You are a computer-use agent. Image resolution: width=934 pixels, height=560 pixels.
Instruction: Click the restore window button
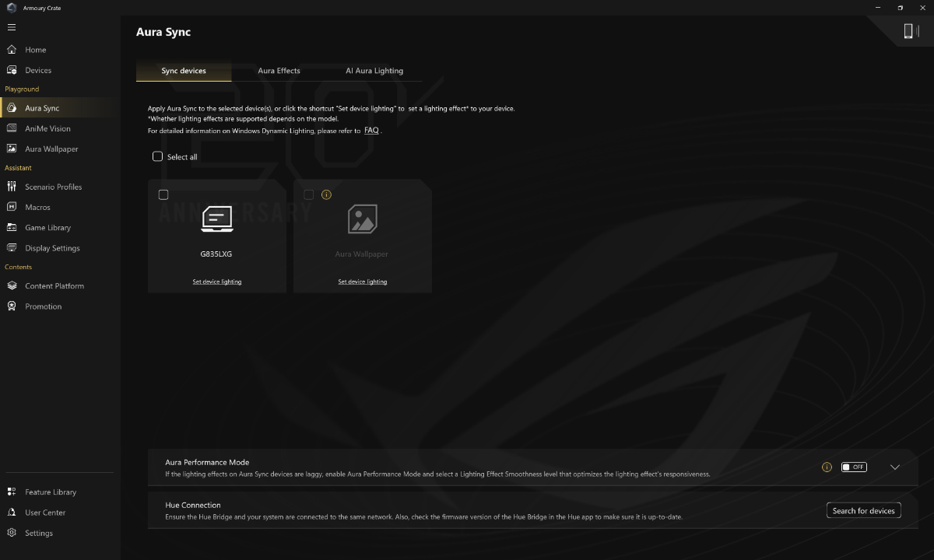[901, 8]
